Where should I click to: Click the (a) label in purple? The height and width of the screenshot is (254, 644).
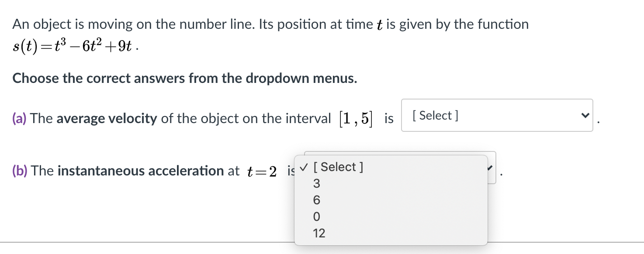(x=19, y=118)
